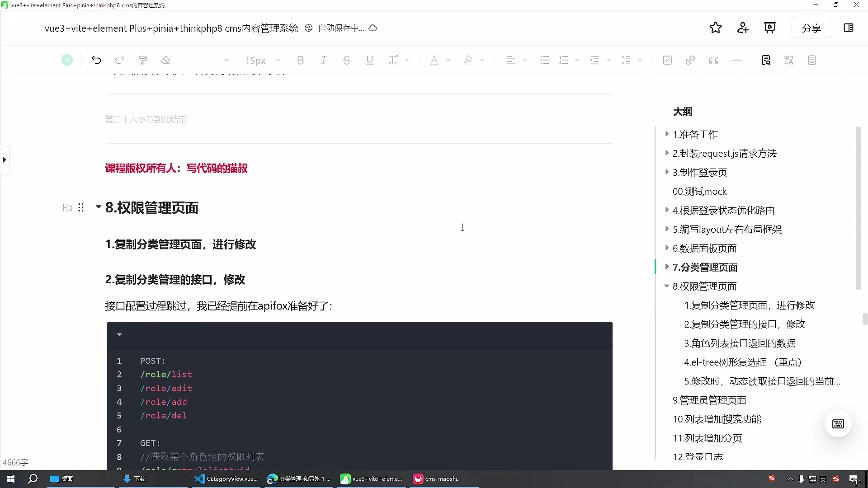Insert a divider line
This screenshot has height=488, width=868.
coord(737,60)
